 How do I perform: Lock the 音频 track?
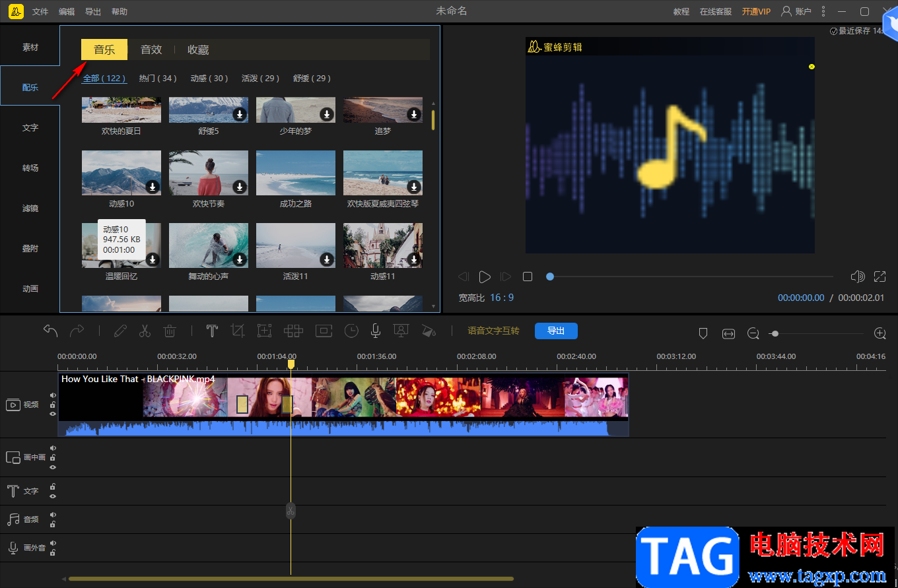[x=53, y=524]
